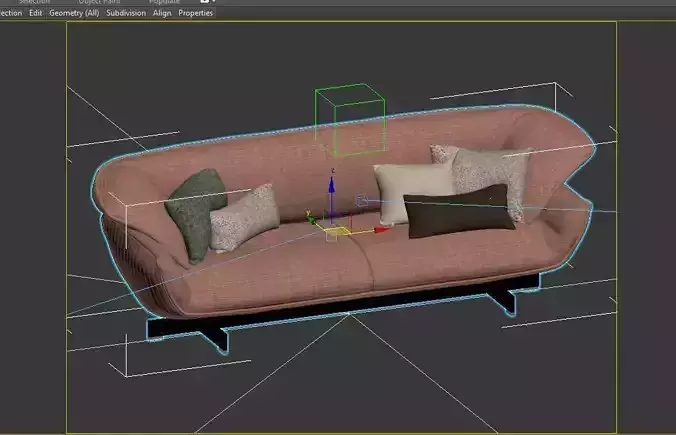676x435 pixels.
Task: Select the small blue helper icon near cream pillow
Action: point(362,200)
